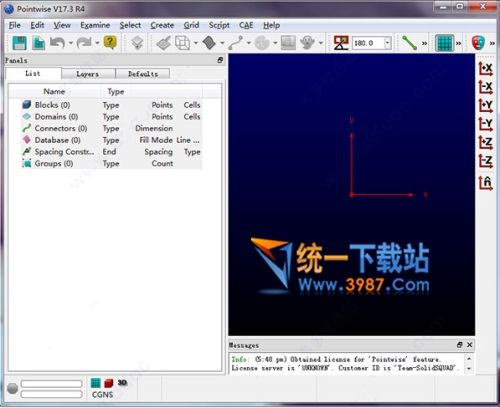Select the Connectors (0) list row
Viewport: 500px width, 408px height.
point(111,128)
